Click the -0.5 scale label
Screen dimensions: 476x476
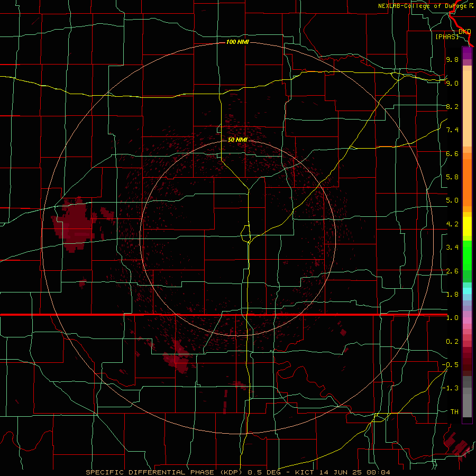click(x=450, y=365)
